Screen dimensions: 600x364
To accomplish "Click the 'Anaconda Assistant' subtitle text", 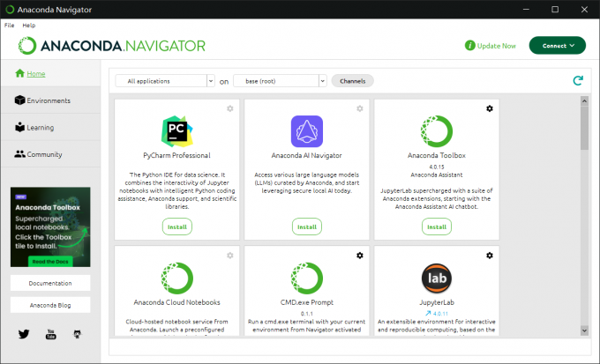I will (437, 175).
